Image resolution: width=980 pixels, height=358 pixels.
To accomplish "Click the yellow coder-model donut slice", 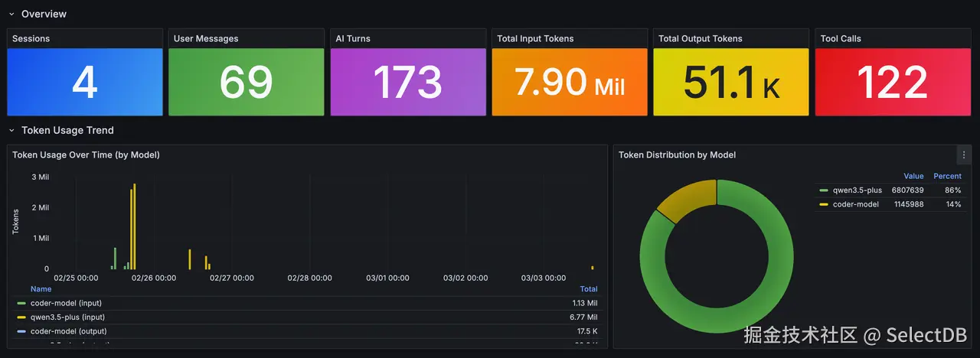I will (x=686, y=199).
